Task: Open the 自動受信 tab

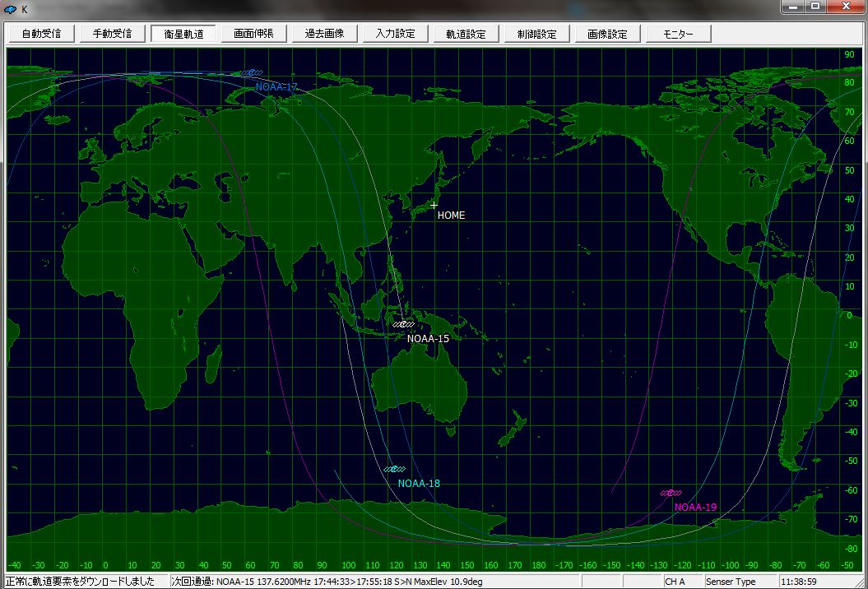Action: click(x=41, y=33)
